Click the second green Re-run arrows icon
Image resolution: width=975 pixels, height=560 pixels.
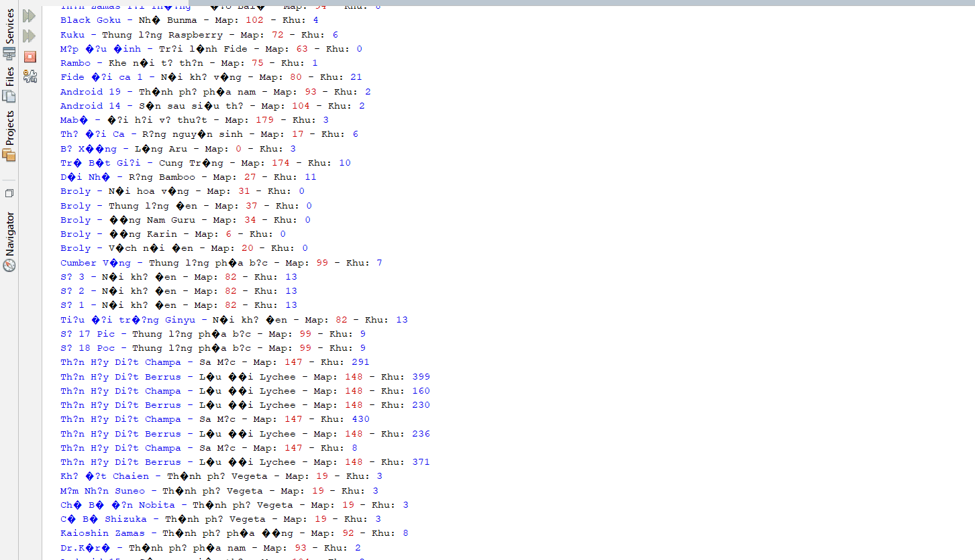point(29,36)
